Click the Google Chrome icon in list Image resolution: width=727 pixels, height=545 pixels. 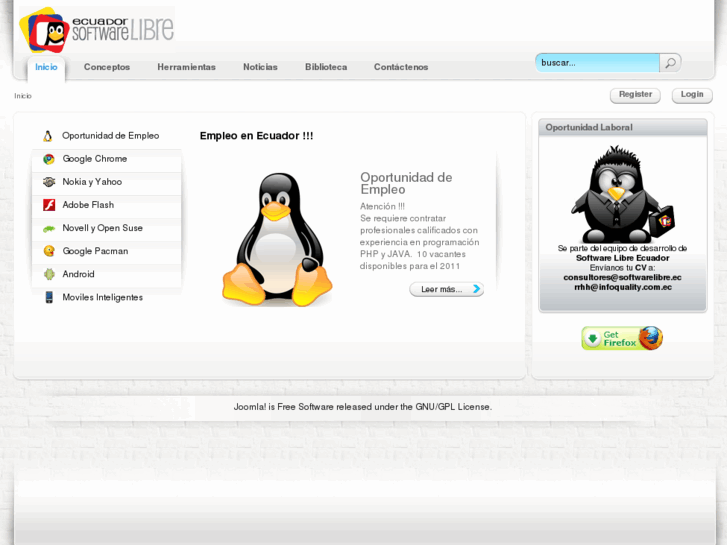click(49, 159)
